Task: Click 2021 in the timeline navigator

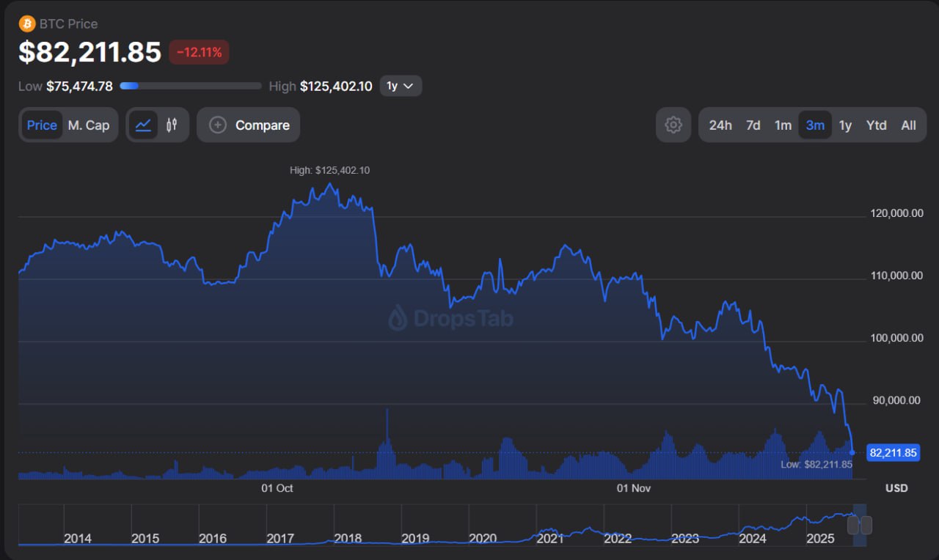Action: 550,538
